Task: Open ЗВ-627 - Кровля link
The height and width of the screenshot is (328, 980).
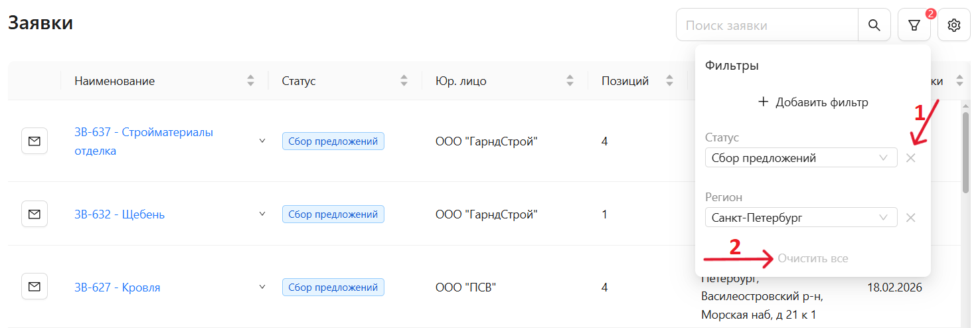Action: click(x=117, y=287)
